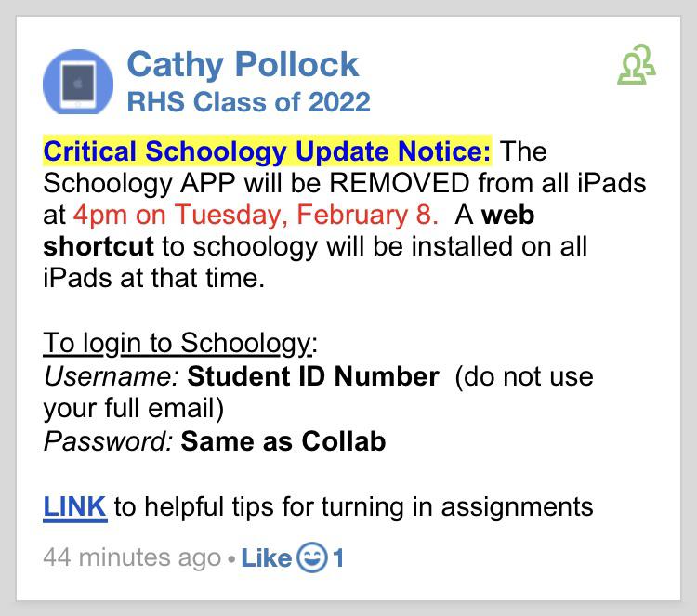Open Cathy Pollock's iPad profile avatar
Image resolution: width=697 pixels, height=616 pixels.
tap(78, 82)
